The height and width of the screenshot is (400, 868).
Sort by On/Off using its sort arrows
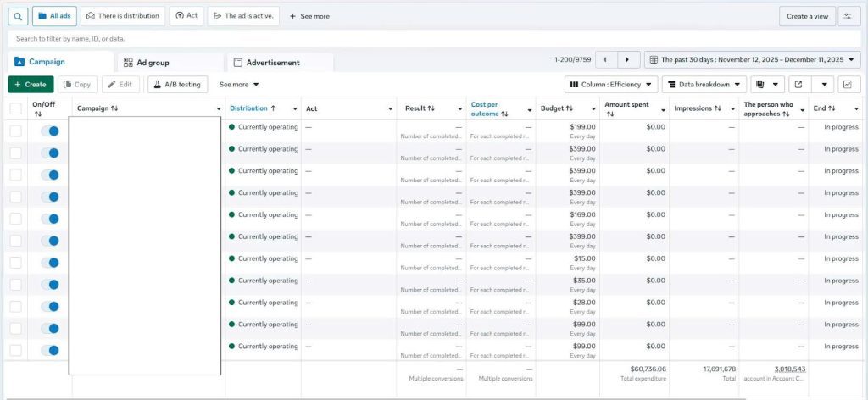pos(37,114)
